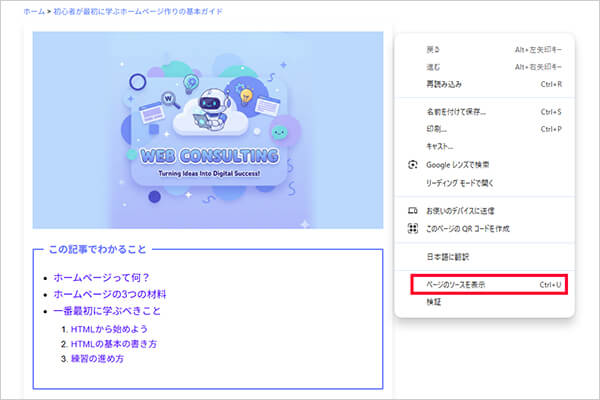Click the Web Consulting hero image
Viewport: 600px width, 400px height.
[x=208, y=130]
